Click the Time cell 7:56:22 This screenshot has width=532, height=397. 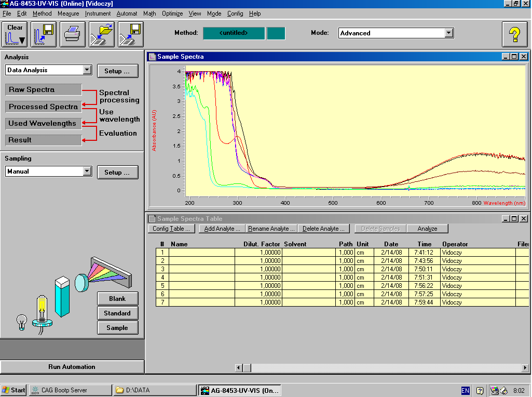[x=424, y=286]
